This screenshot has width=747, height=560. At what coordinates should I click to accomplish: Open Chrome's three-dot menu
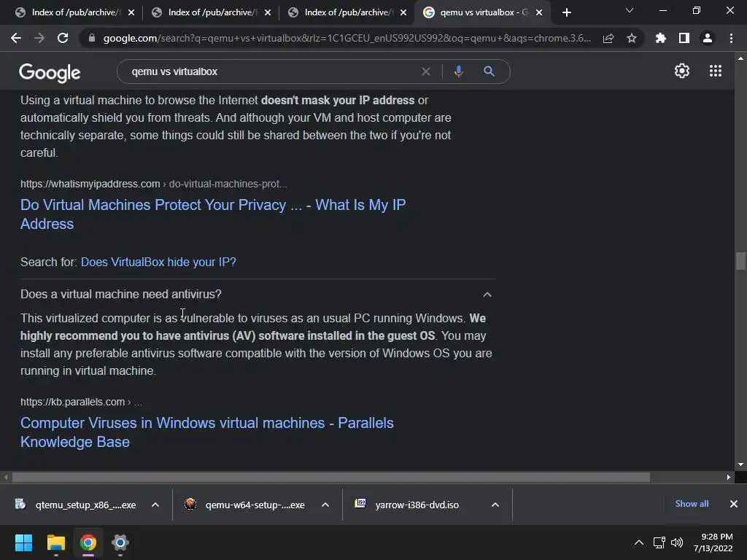[x=731, y=38]
